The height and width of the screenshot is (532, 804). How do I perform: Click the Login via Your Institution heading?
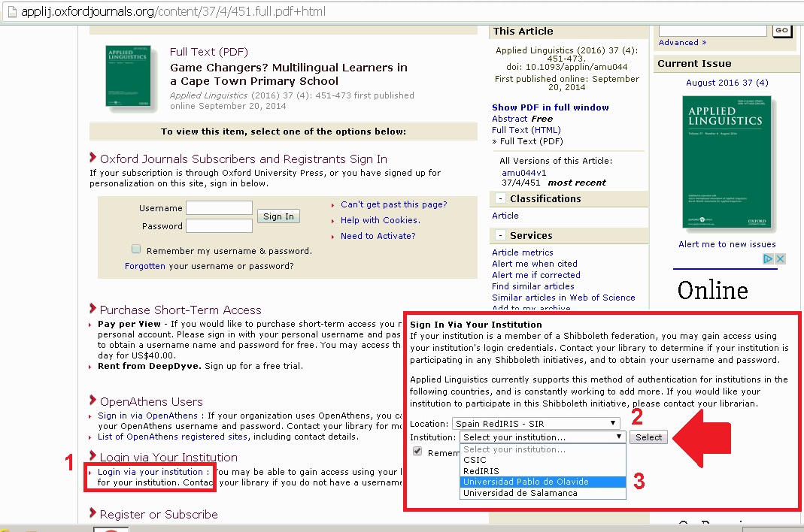168,457
